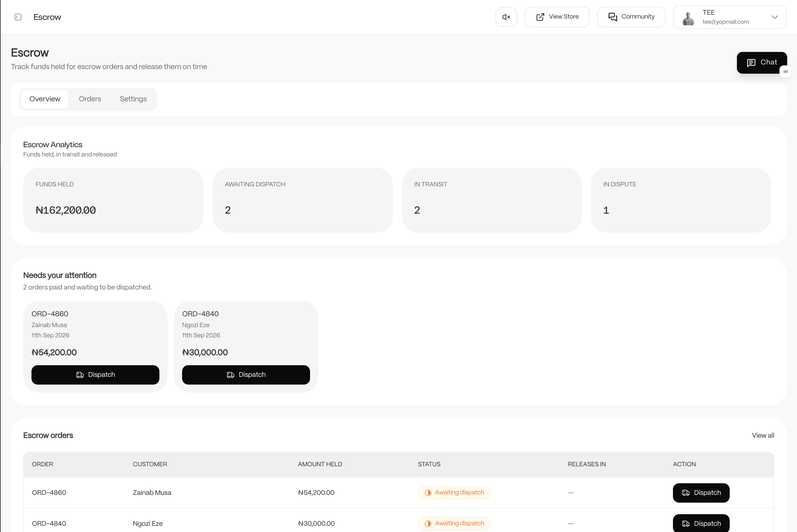Image resolution: width=797 pixels, height=532 pixels.
Task: Click the mute sound icon button
Action: point(506,17)
